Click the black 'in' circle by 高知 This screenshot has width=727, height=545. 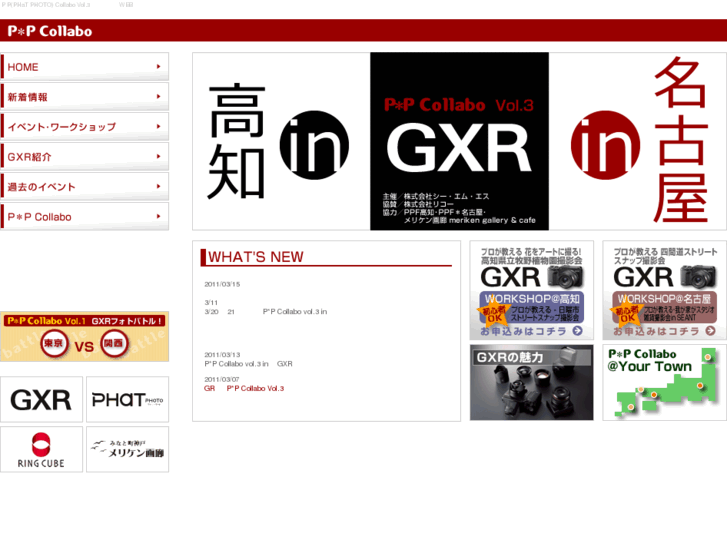pyautogui.click(x=314, y=145)
